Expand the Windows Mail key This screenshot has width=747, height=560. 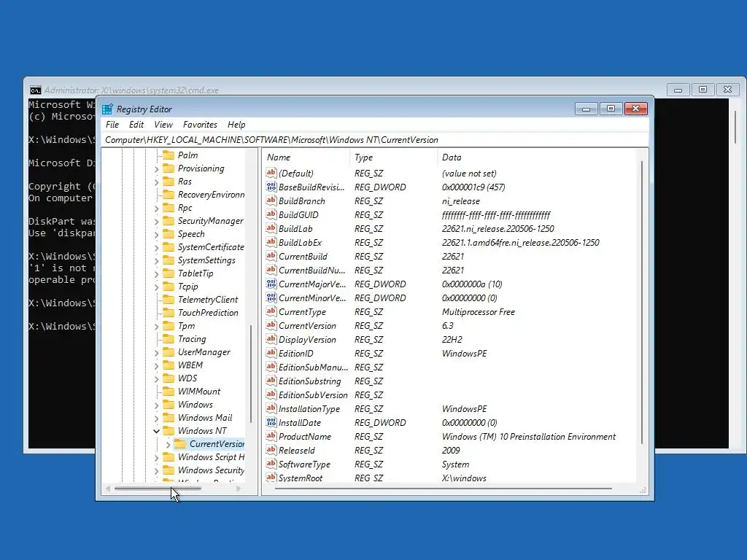click(156, 418)
